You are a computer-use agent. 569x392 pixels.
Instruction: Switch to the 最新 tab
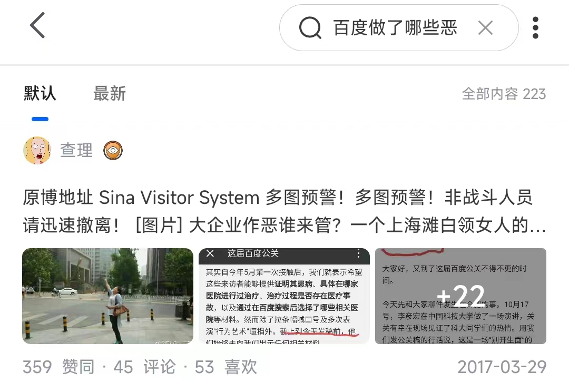point(110,94)
